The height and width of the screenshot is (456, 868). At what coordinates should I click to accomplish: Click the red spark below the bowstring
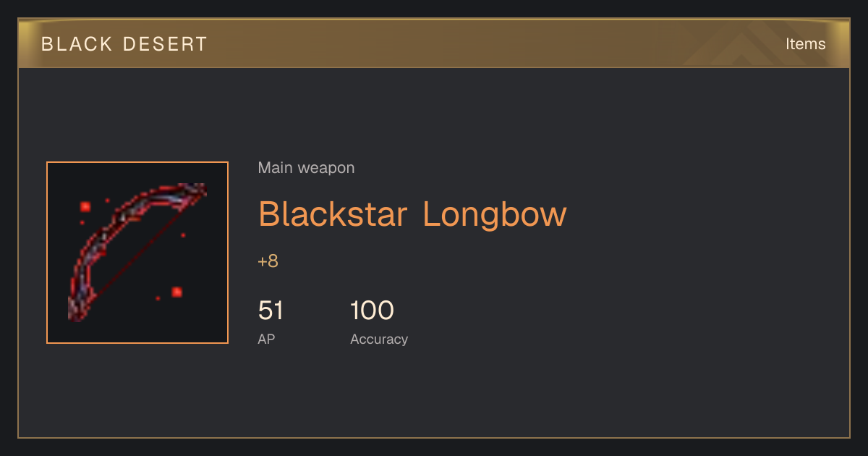(x=176, y=292)
